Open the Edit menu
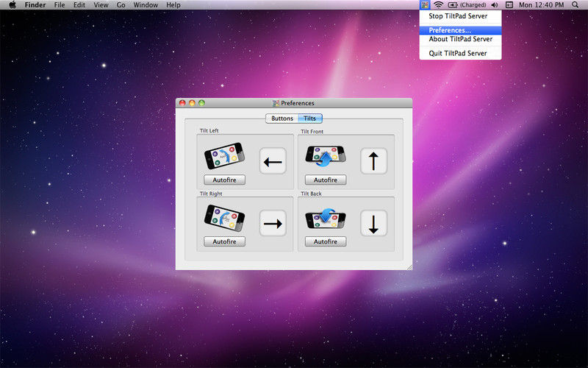The width and height of the screenshot is (588, 368). (x=79, y=5)
